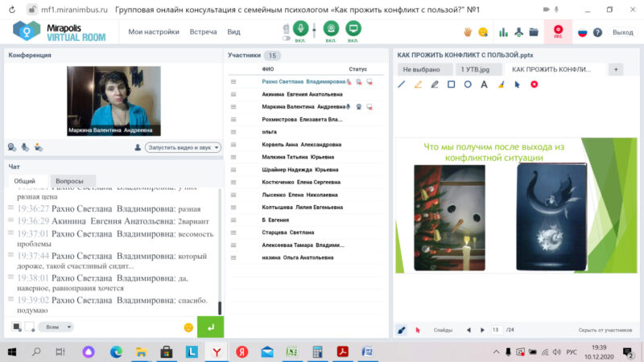Click the share pointer icon in header
This screenshot has width=644, height=362.
pyautogui.click(x=518, y=32)
